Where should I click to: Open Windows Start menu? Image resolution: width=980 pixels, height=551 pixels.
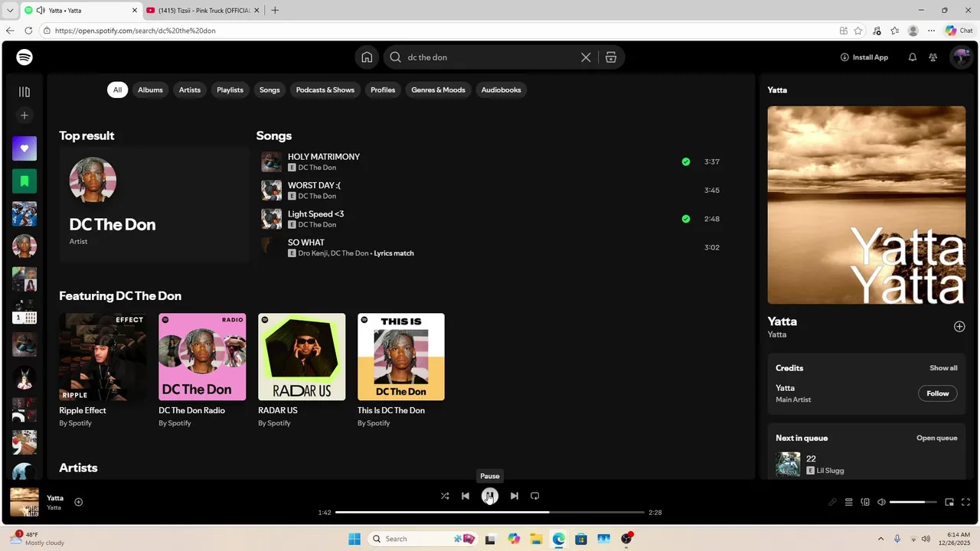click(354, 539)
